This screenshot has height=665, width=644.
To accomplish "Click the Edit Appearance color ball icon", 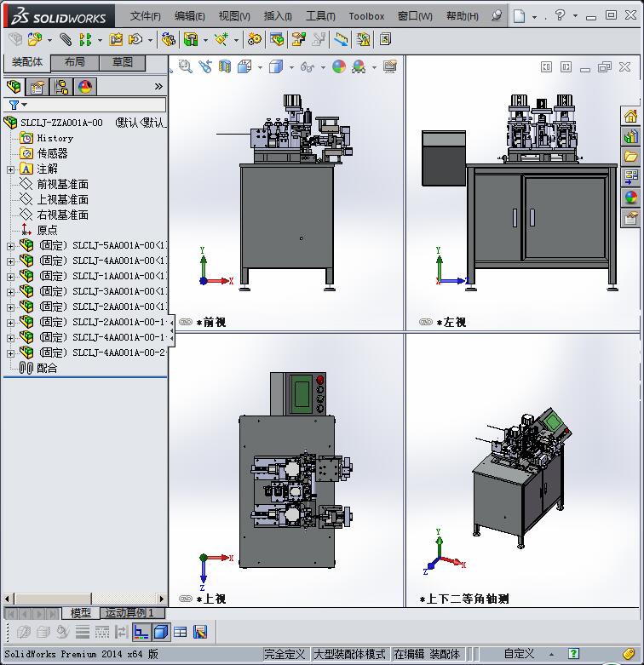I will click(339, 66).
